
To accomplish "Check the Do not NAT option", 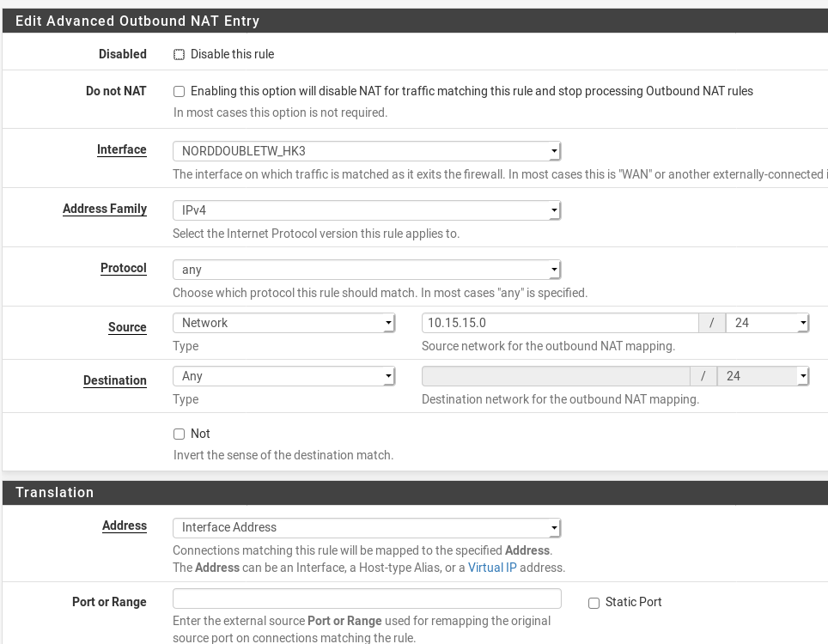I will pyautogui.click(x=179, y=91).
